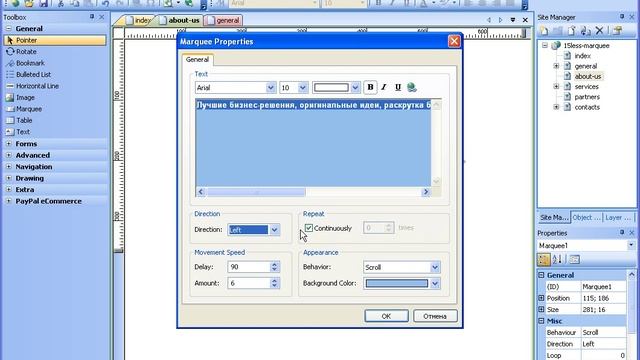Open the font name Arial dropdown
Image resolution: width=640 pixels, height=360 pixels.
tap(270, 88)
